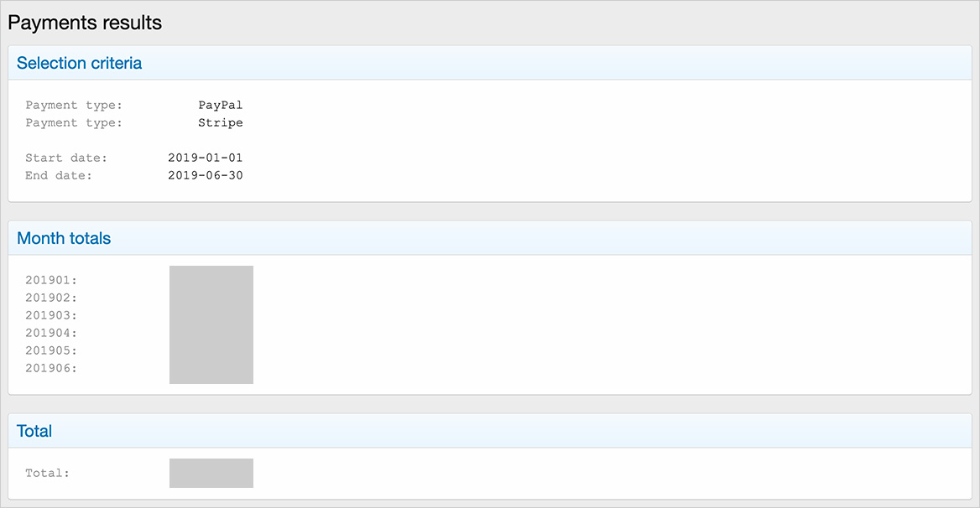The height and width of the screenshot is (508, 980).
Task: Select the PayPal payment type value
Action: (220, 106)
